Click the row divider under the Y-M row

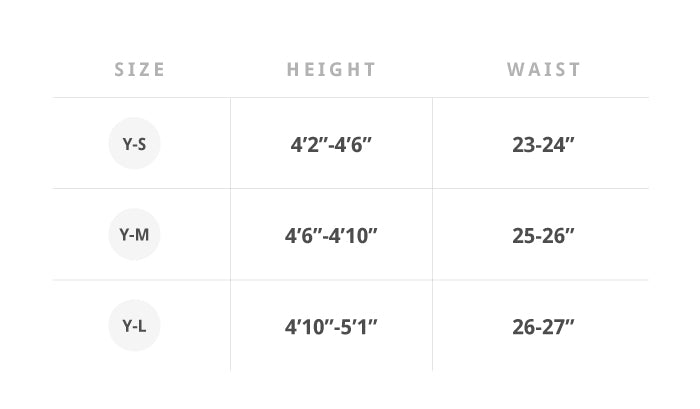coord(350,280)
